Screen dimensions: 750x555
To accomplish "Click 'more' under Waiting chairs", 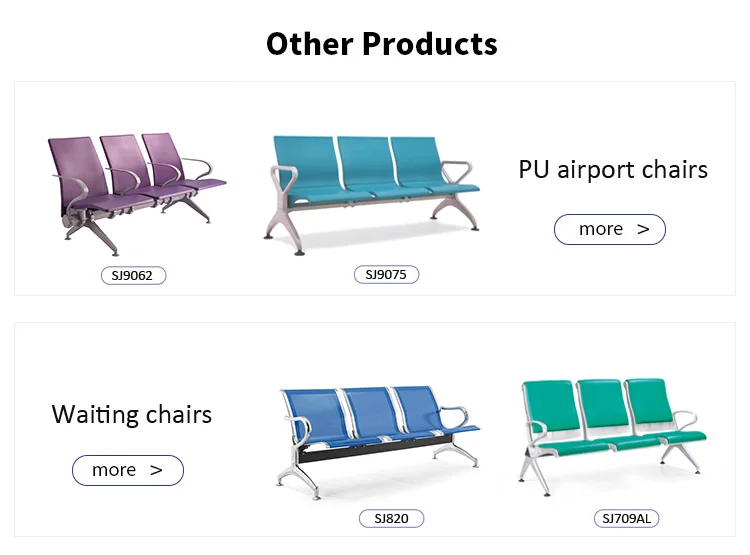I will coord(127,470).
